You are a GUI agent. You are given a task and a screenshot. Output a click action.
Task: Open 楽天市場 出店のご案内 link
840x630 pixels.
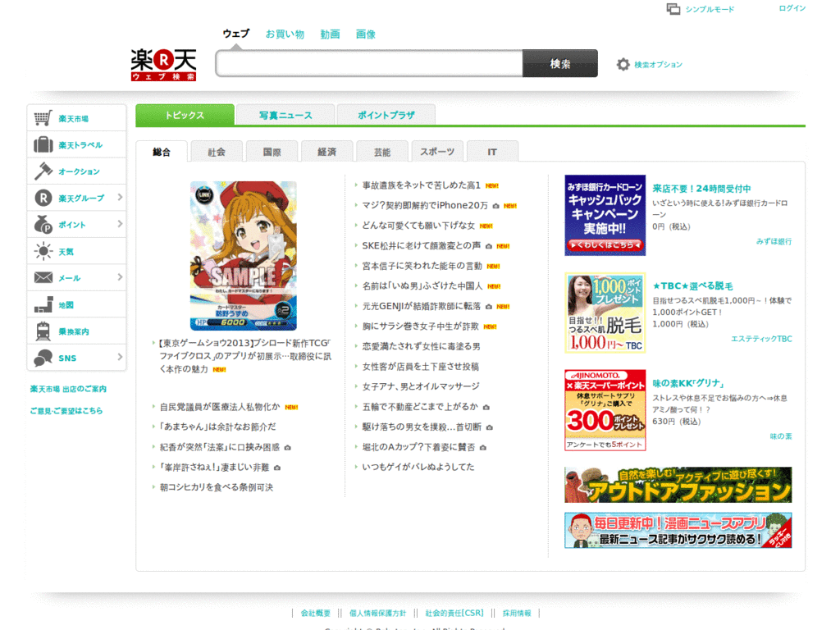click(x=68, y=389)
